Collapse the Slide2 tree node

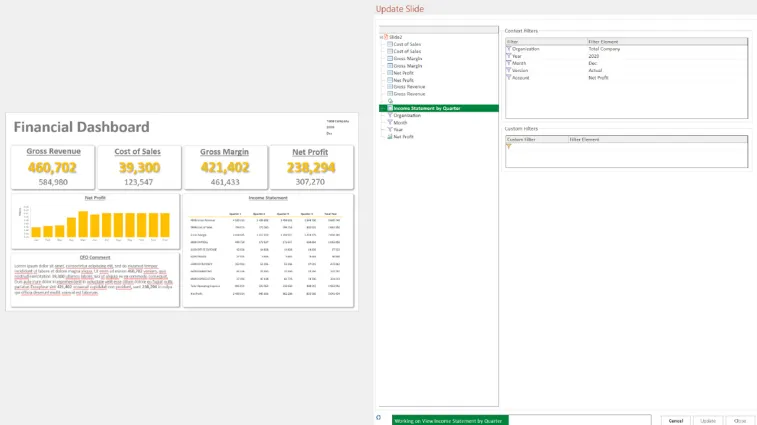pos(381,37)
